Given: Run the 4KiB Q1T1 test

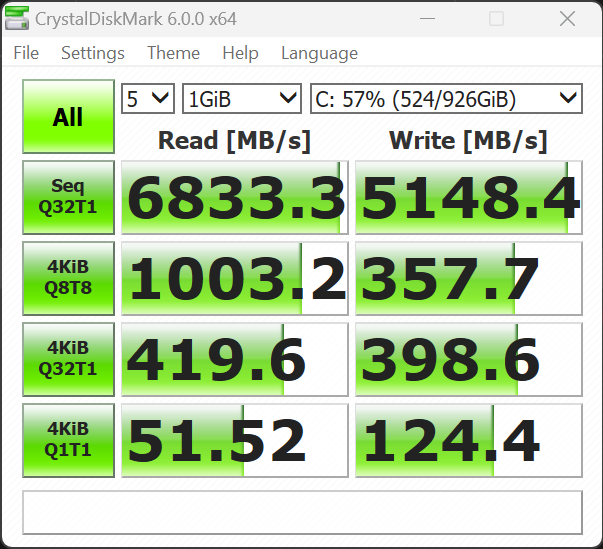Looking at the screenshot, I should click(68, 441).
